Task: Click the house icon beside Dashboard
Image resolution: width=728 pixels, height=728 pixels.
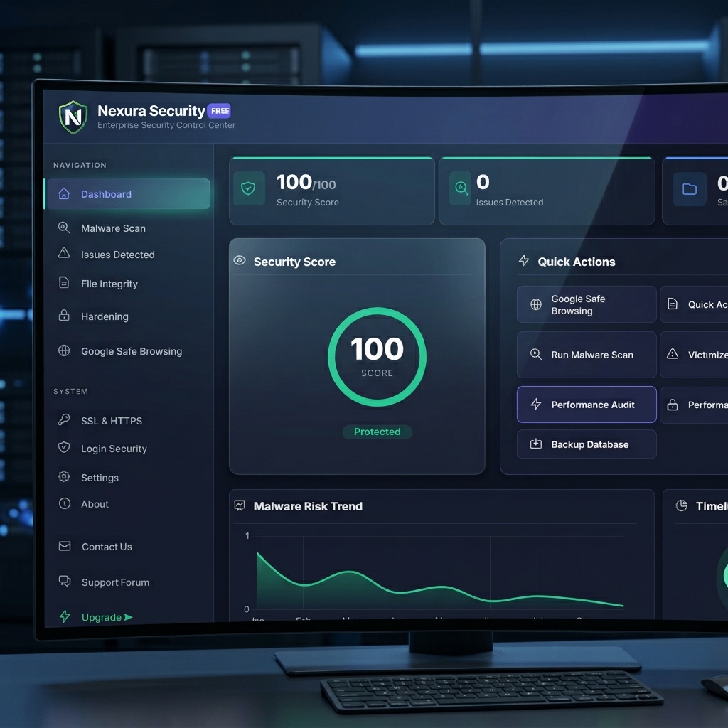Action: coord(64,193)
